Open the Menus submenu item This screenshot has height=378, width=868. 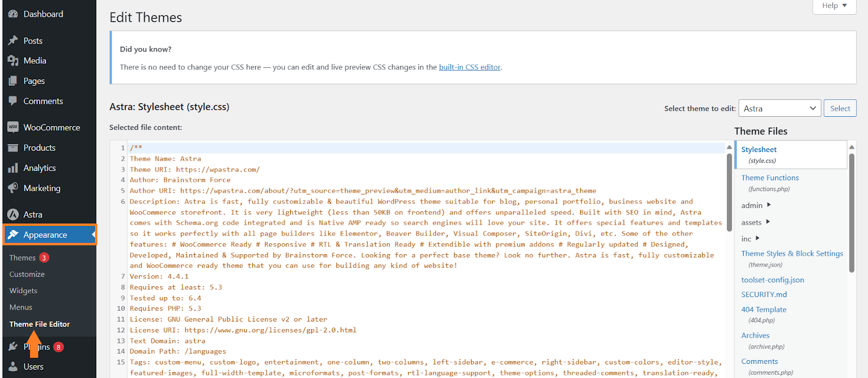(x=21, y=307)
